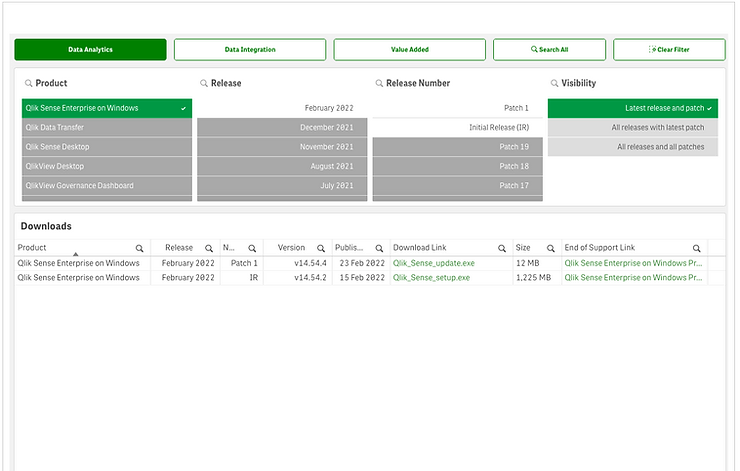The height and width of the screenshot is (471, 740).
Task: Open End of Support link for IR row
Action: 633,278
